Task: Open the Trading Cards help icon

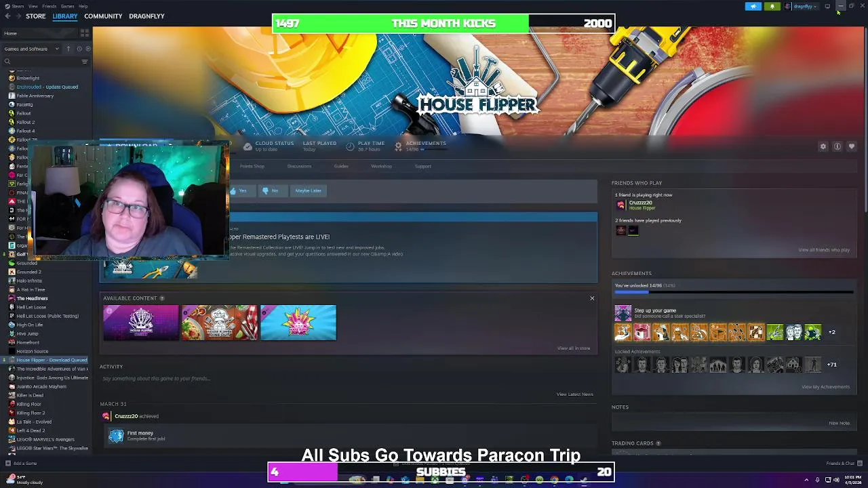Action: 658,443
